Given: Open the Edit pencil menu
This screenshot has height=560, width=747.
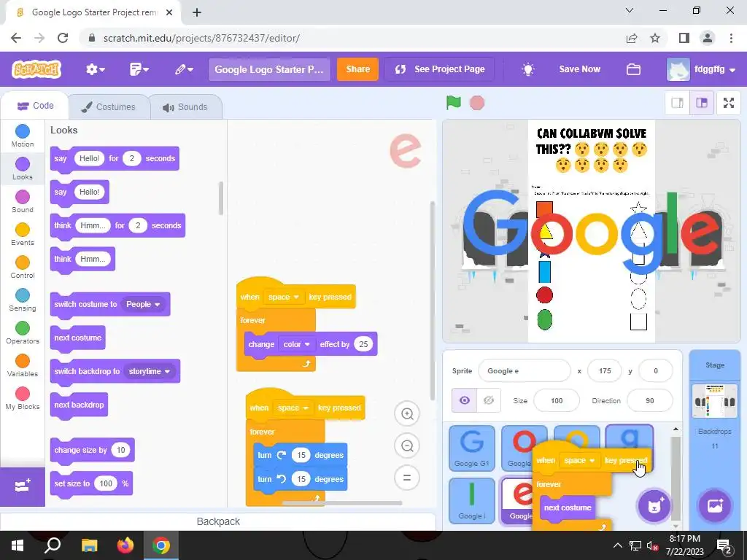Looking at the screenshot, I should pyautogui.click(x=183, y=69).
